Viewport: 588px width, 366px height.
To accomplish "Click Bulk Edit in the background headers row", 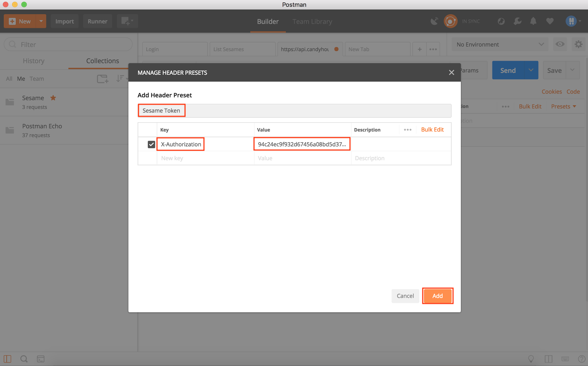I will [x=530, y=106].
